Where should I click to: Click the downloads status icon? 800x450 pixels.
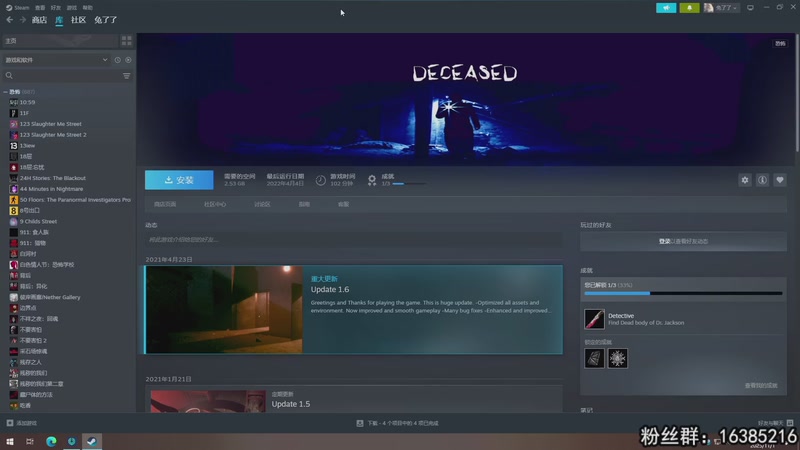point(360,423)
